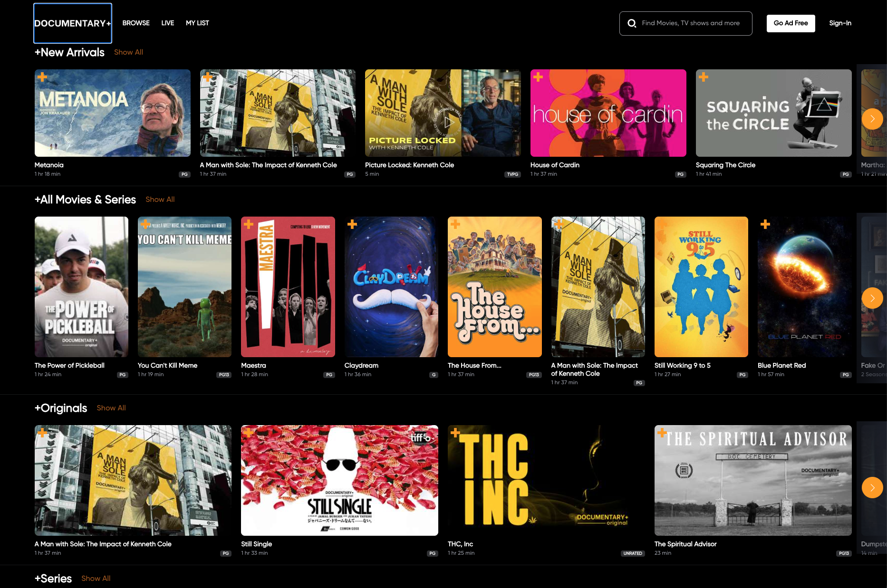Open My List in the navigation
This screenshot has height=588, width=887.
click(197, 23)
